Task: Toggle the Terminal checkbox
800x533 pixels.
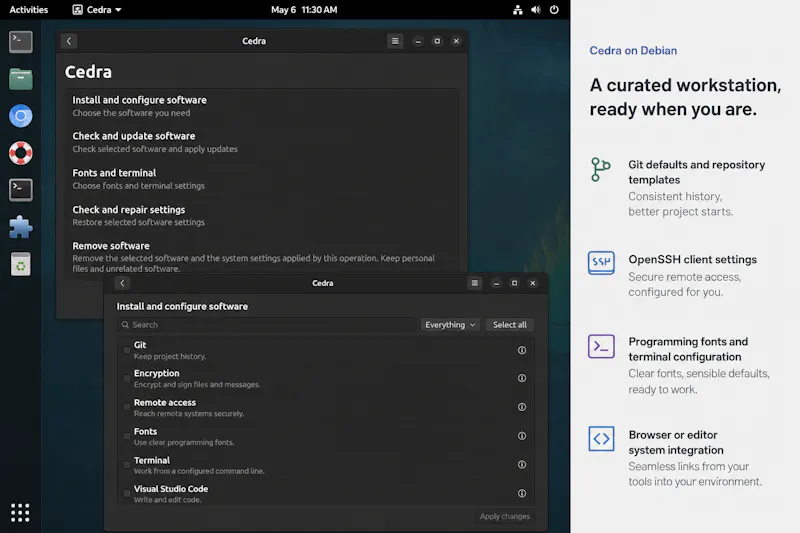Action: click(127, 465)
